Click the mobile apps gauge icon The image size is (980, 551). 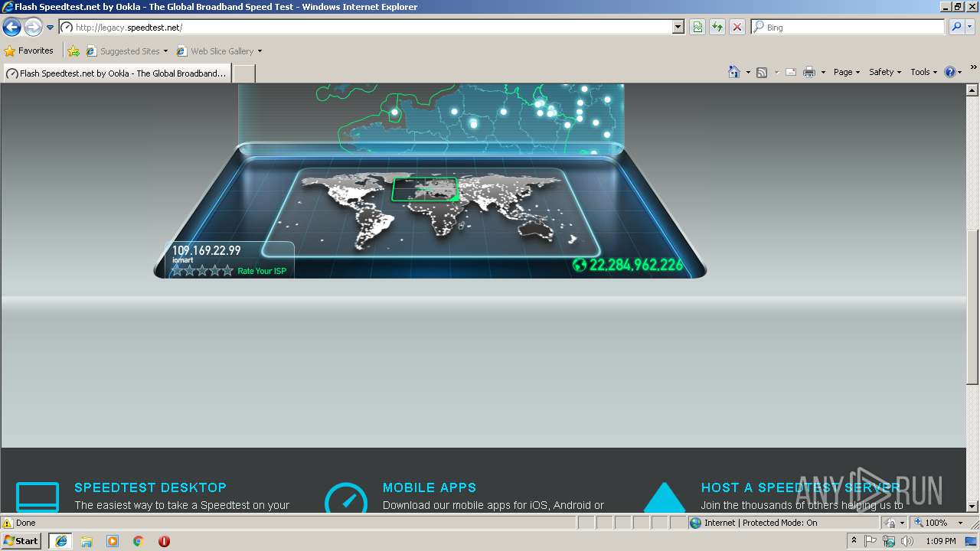(346, 497)
